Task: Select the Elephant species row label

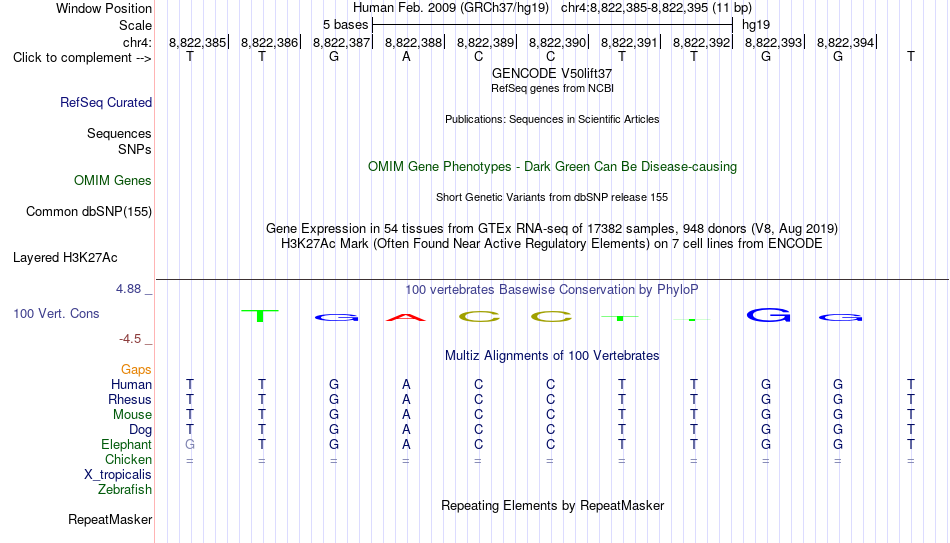Action: [x=126, y=444]
